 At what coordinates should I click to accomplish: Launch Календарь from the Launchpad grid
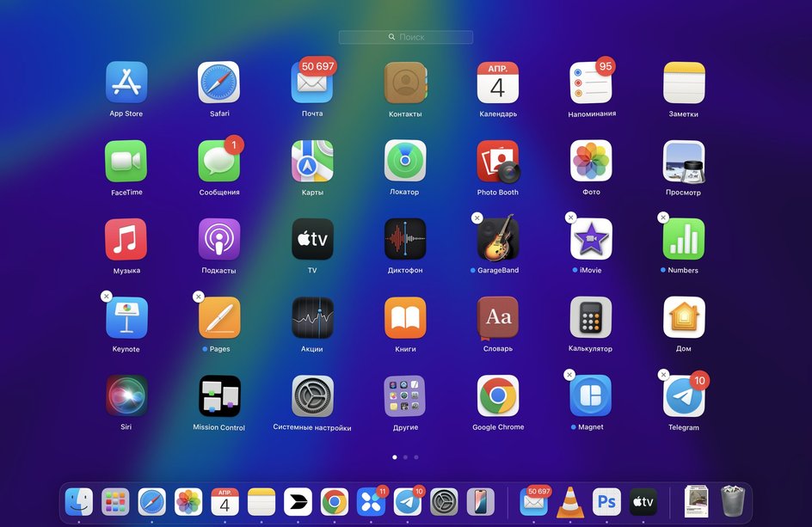[x=498, y=83]
